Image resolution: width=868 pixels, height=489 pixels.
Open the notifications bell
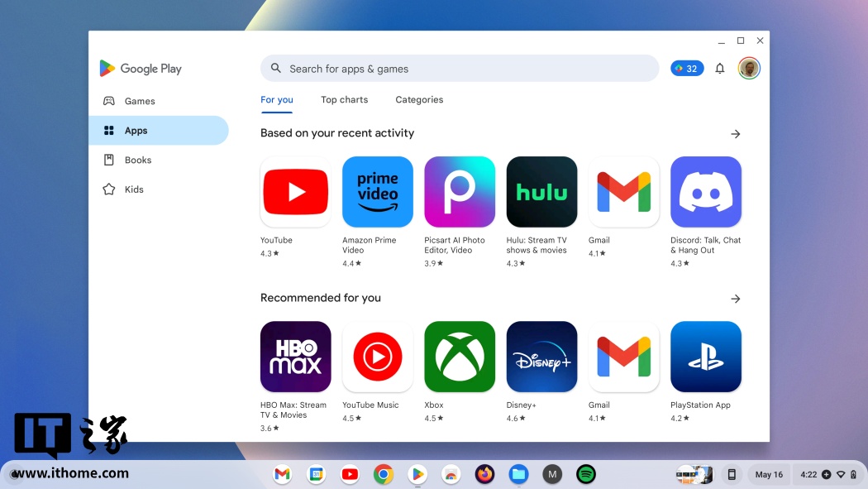(720, 68)
